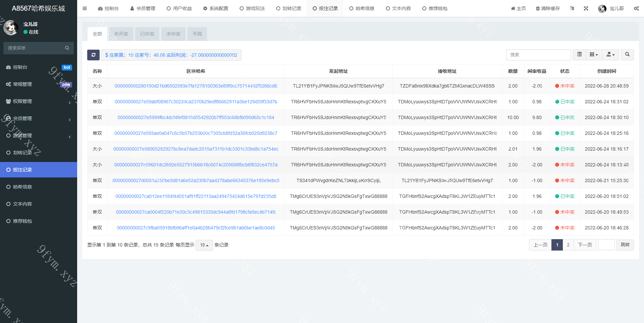The image size is (644, 323).
Task: Click the 上一页 pagination button
Action: (x=540, y=245)
